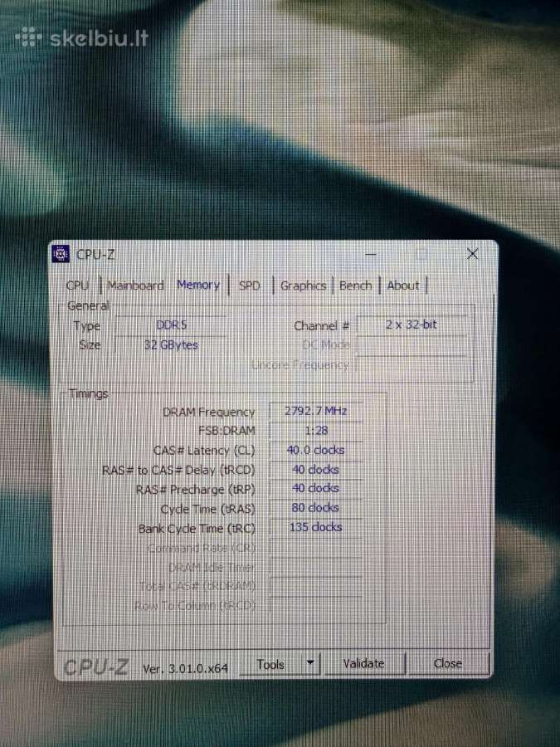Viewport: 560px width, 747px height.
Task: Open the Bench tab
Action: [x=355, y=286]
